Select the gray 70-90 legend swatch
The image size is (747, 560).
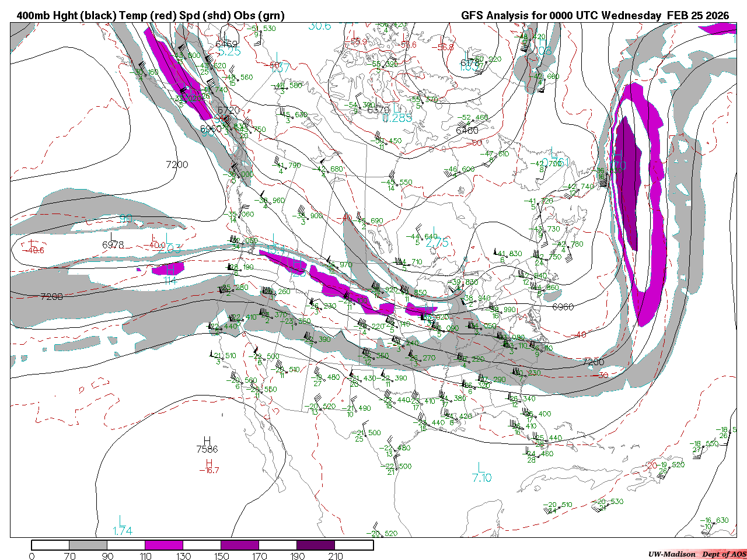(88, 545)
